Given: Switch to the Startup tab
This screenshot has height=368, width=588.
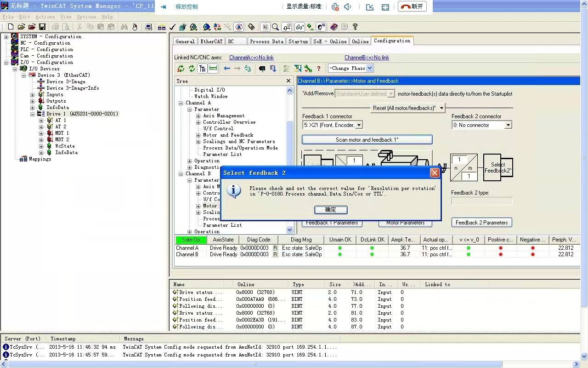Looking at the screenshot, I should point(298,41).
